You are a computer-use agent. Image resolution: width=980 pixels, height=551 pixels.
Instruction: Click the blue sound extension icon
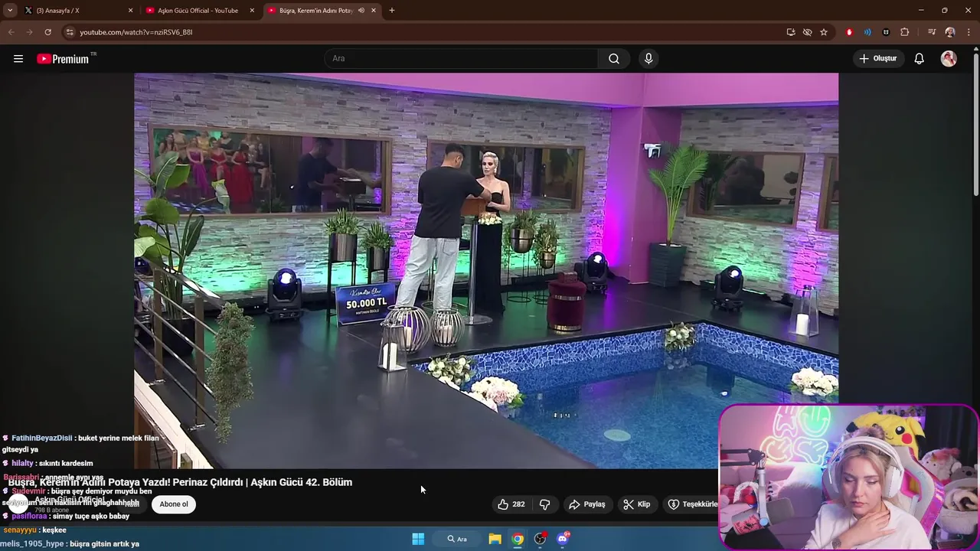(x=867, y=32)
